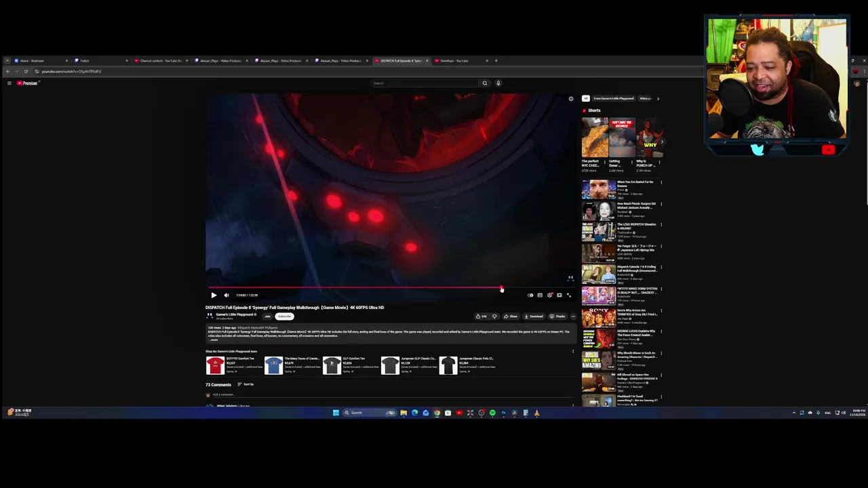This screenshot has height=488, width=868.
Task: Open the video player settings gear
Action: point(549,295)
